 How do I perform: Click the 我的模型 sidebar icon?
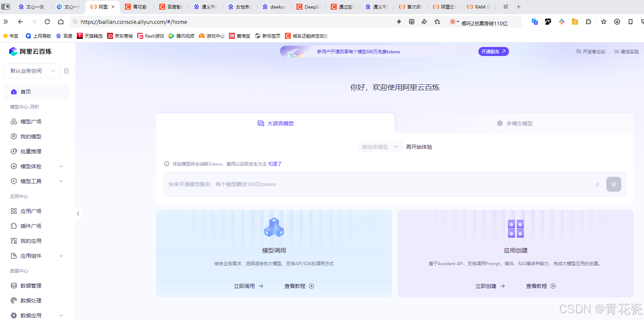(14, 137)
